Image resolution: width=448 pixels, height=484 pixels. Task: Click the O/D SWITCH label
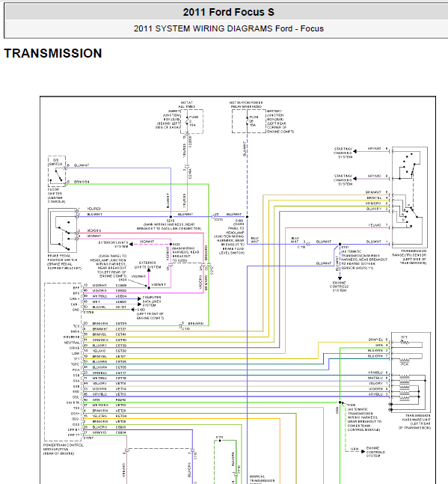point(56,162)
